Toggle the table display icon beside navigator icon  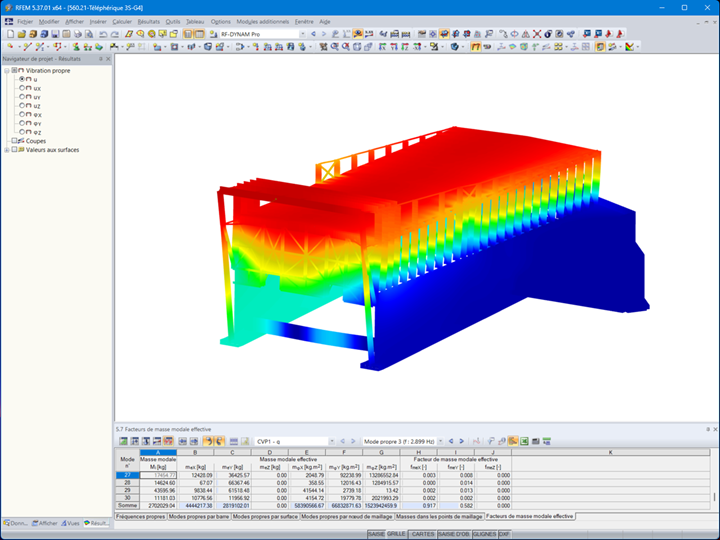pyautogui.click(x=199, y=34)
